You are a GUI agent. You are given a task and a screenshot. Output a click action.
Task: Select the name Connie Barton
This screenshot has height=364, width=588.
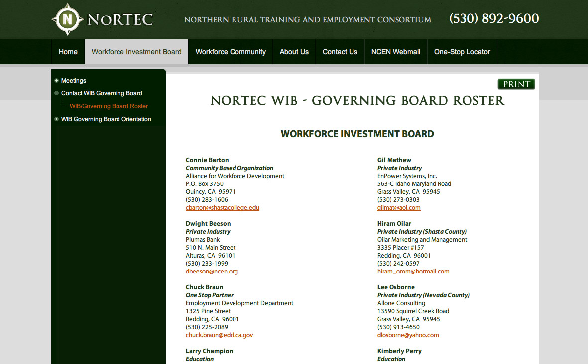207,160
